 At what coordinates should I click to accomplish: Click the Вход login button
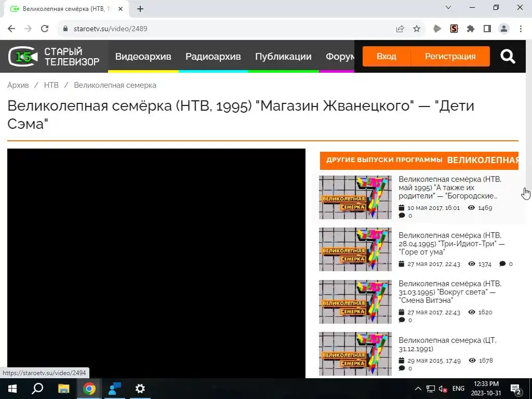tap(386, 56)
